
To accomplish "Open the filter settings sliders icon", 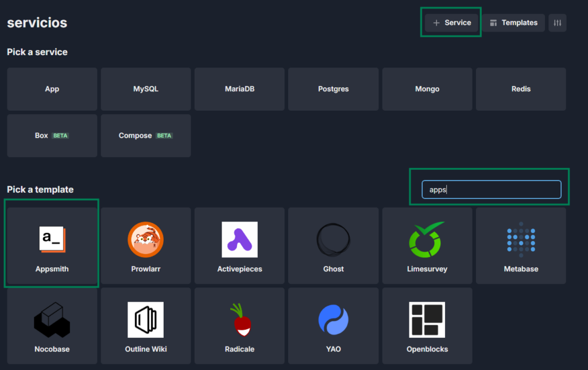I will click(x=558, y=23).
